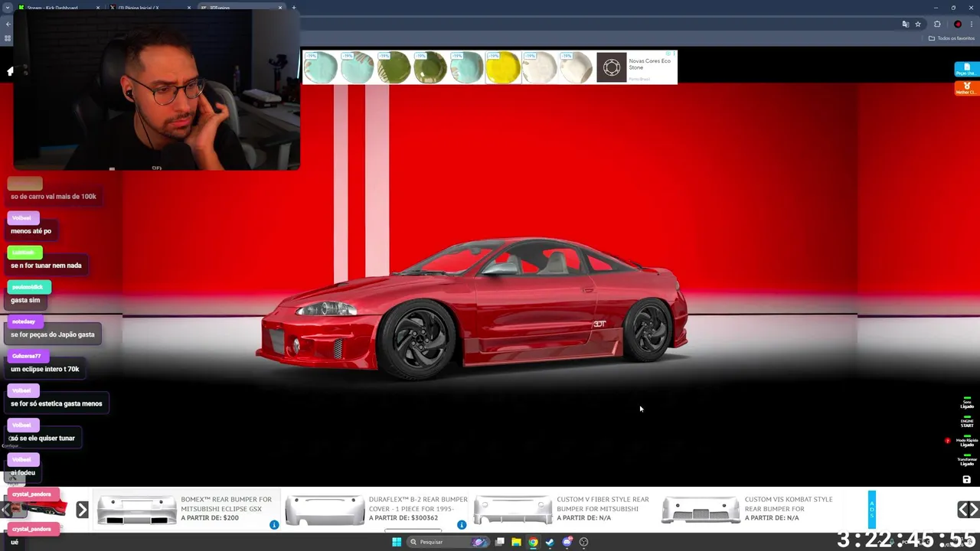Open OBS Studio from the taskbar
The image size is (980, 551).
pyautogui.click(x=583, y=542)
